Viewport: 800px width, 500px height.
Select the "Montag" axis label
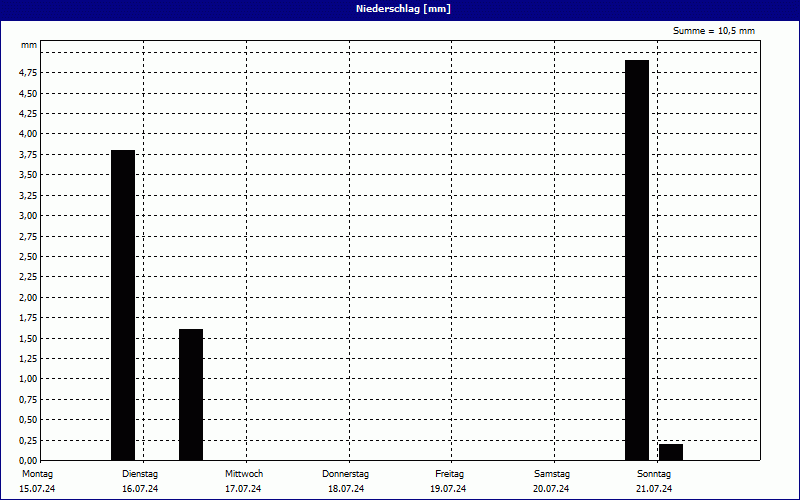37,474
